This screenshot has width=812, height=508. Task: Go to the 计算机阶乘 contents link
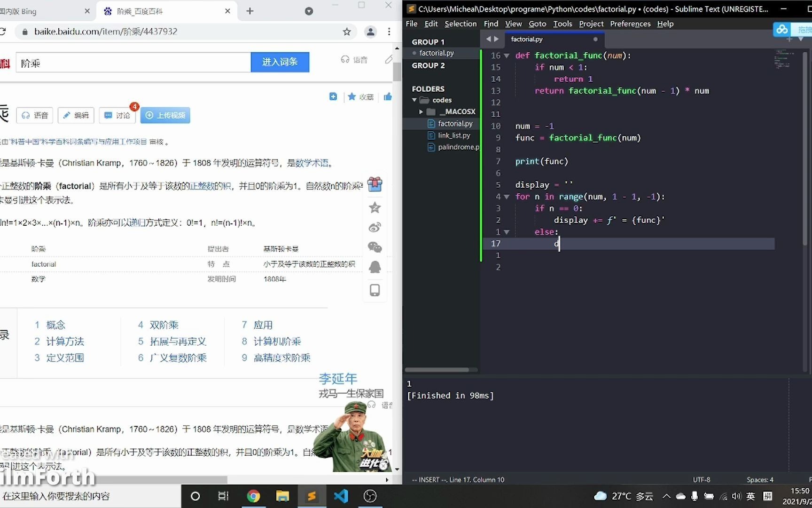click(277, 341)
